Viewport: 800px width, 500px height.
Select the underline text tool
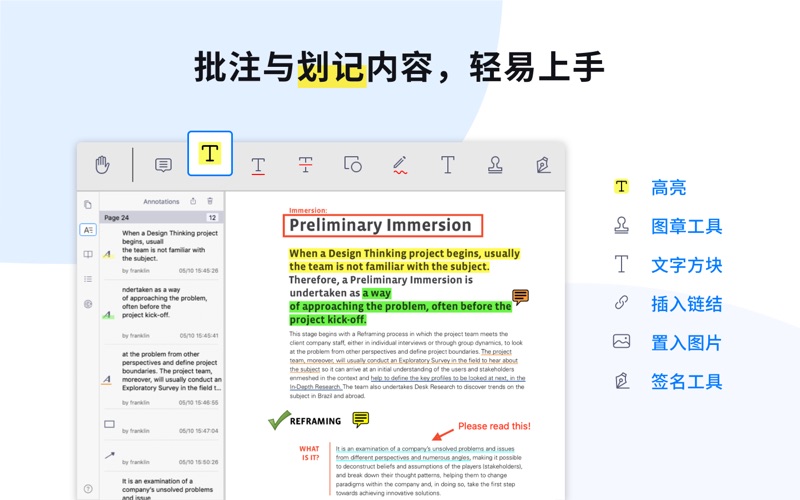(258, 166)
